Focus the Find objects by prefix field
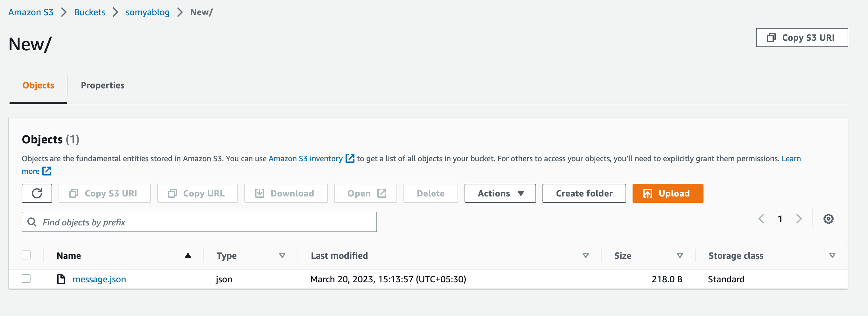868x316 pixels. pos(199,222)
